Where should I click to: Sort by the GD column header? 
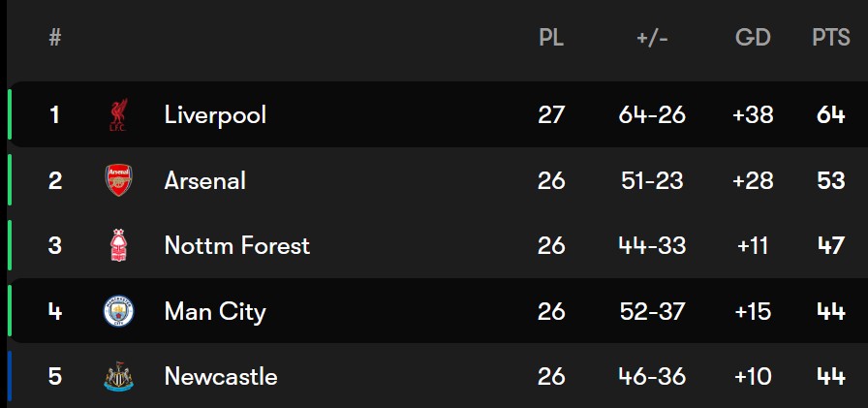753,39
